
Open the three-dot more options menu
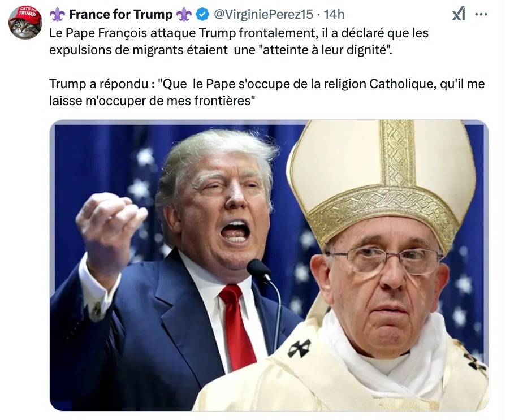point(481,14)
